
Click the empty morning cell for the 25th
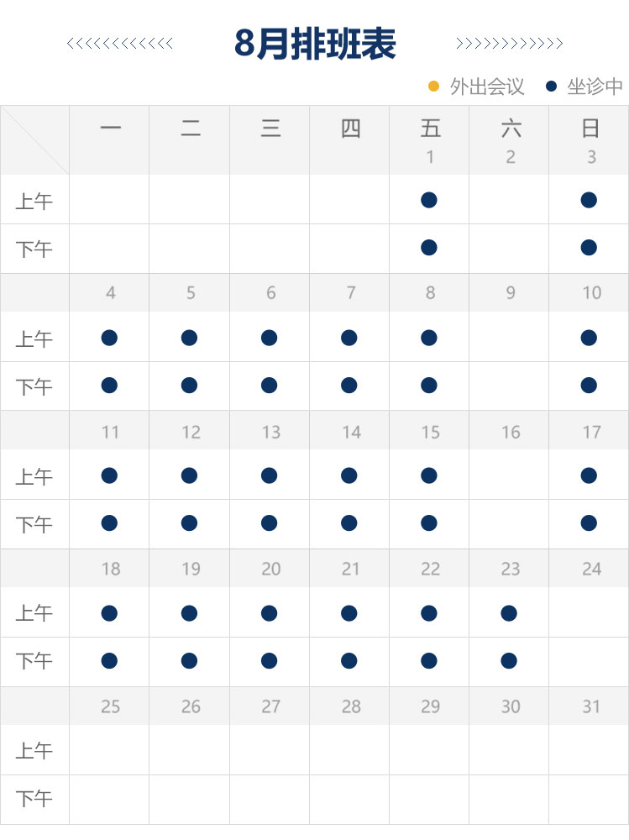[109, 750]
